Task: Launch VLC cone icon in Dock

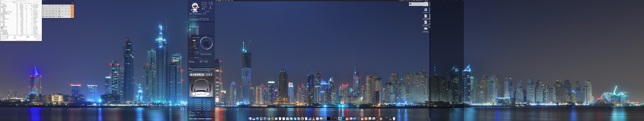Action: click(x=314, y=119)
